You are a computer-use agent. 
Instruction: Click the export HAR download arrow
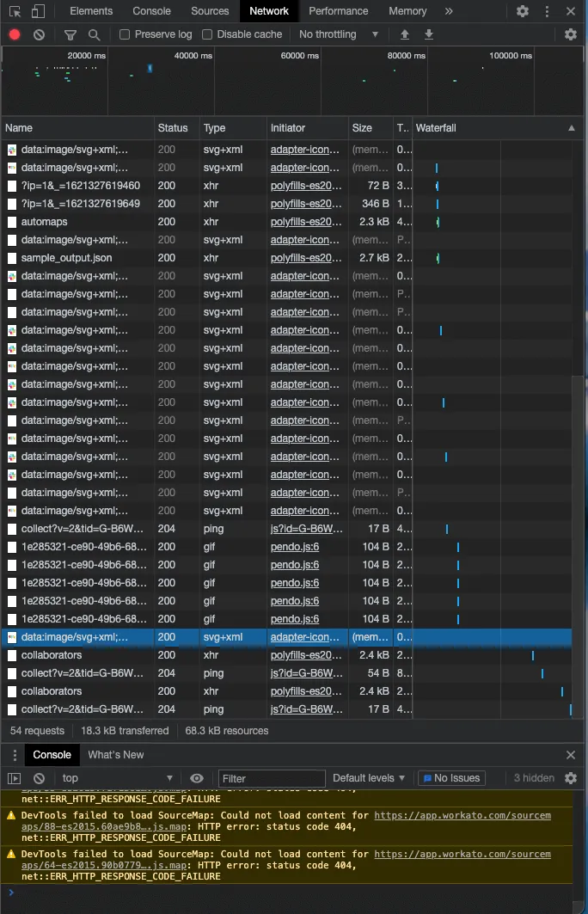(x=429, y=34)
